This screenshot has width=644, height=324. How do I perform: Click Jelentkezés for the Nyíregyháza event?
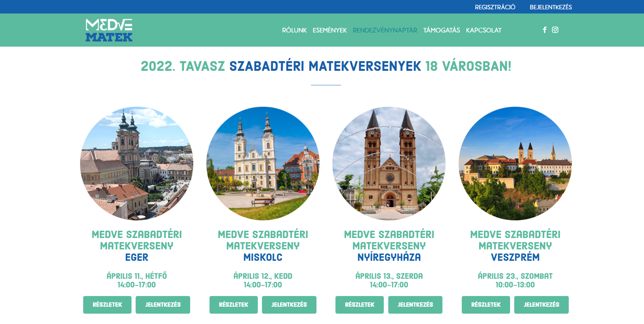pyautogui.click(x=415, y=305)
